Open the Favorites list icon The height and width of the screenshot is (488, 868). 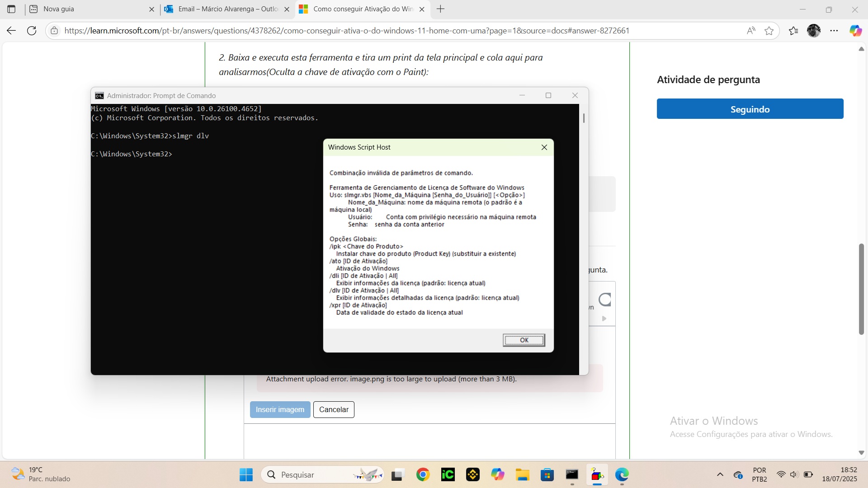click(793, 31)
